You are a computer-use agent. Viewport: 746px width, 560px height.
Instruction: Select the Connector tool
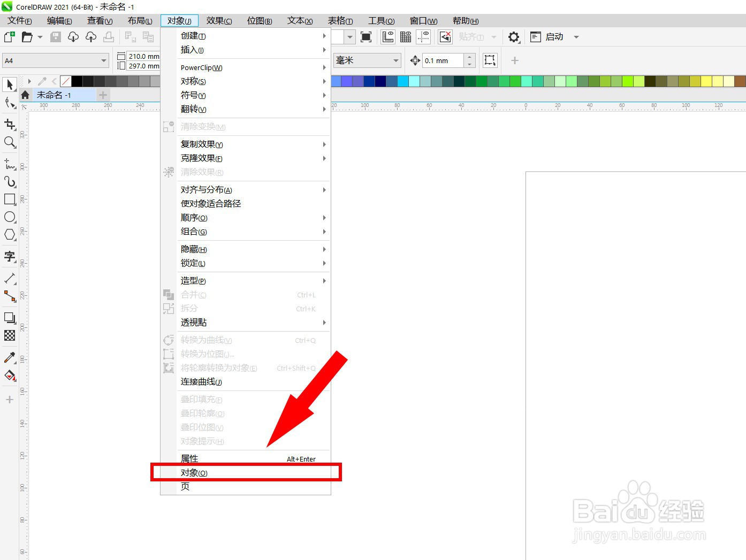click(10, 296)
